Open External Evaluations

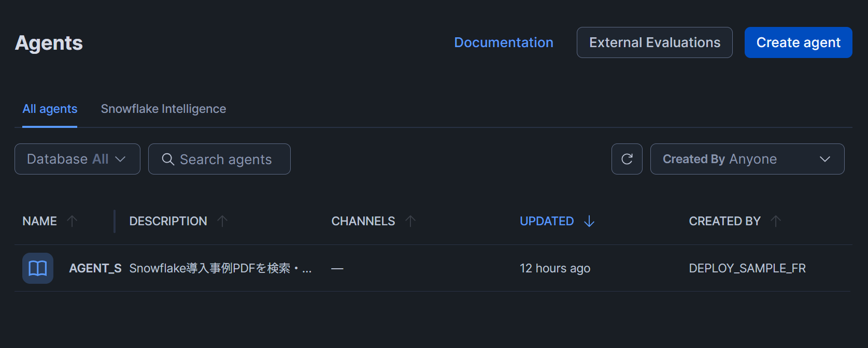tap(654, 42)
